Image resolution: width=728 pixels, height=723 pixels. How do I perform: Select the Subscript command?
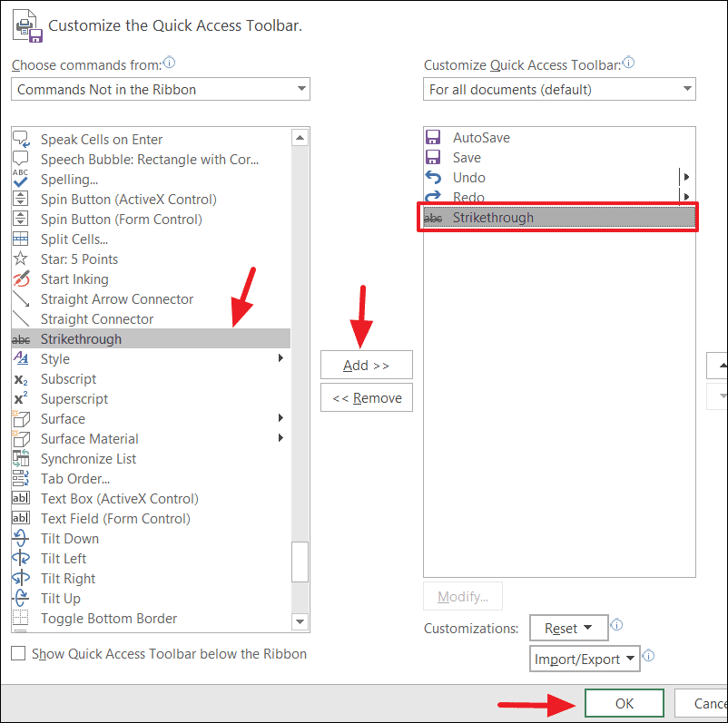pos(69,378)
